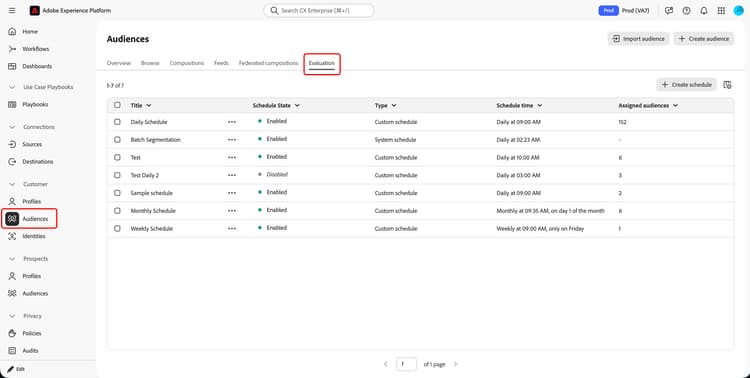The width and height of the screenshot is (750, 378).
Task: Click the Import audience button
Action: point(639,39)
